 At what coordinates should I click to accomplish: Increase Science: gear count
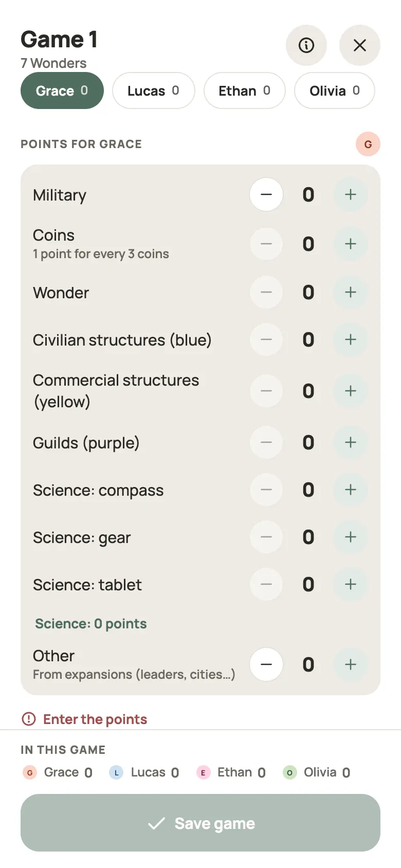(351, 537)
